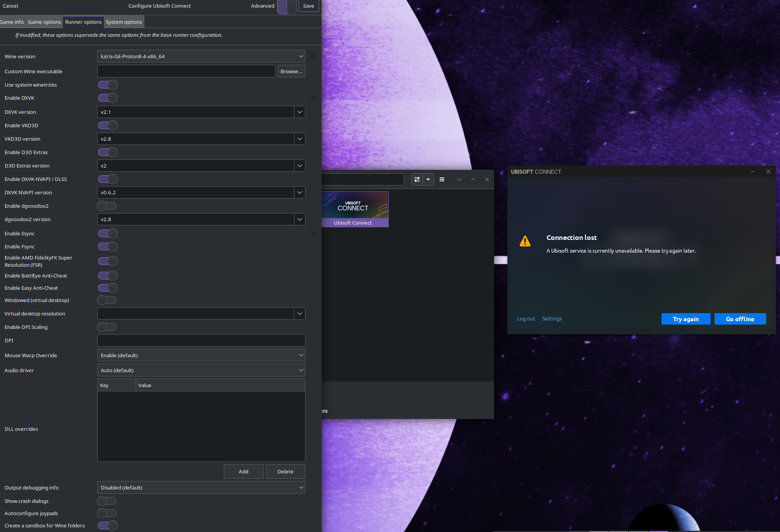The height and width of the screenshot is (532, 780).
Task: Click the chevron-up icon in Lutris toolbar
Action: point(473,179)
